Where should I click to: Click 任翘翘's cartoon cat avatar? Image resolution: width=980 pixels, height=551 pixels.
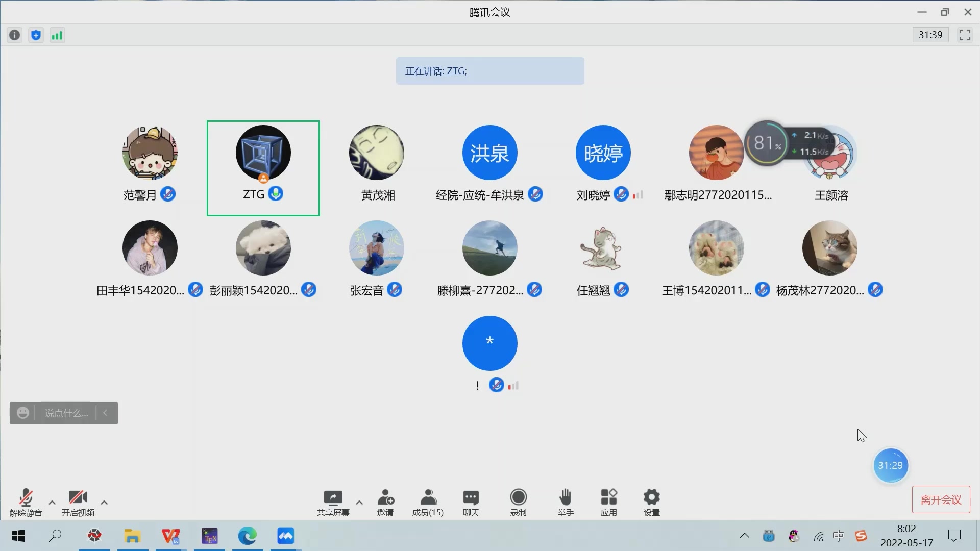[603, 248]
